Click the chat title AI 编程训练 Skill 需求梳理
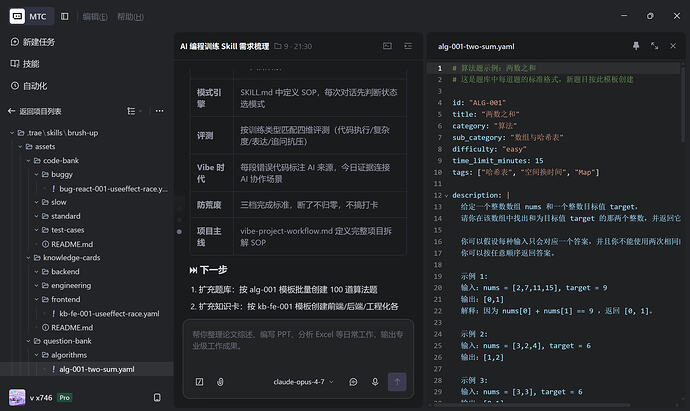The image size is (690, 411). coord(224,46)
